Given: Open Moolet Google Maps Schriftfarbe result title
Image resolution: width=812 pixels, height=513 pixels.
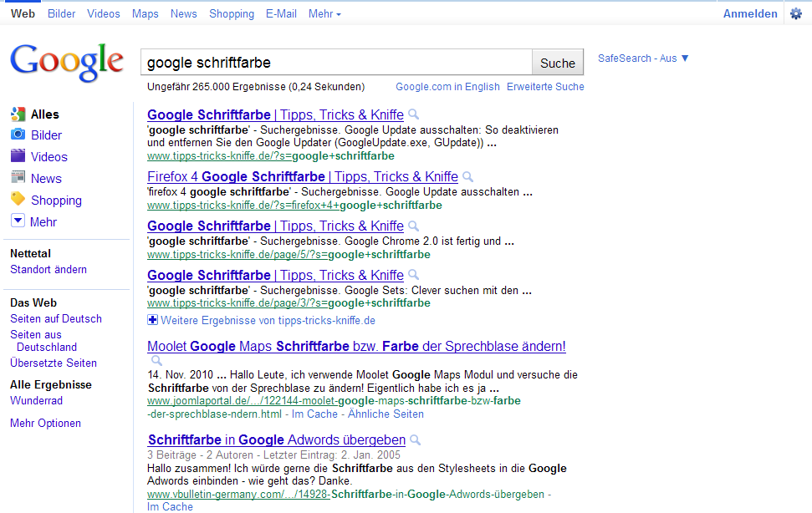Looking at the screenshot, I should (356, 347).
